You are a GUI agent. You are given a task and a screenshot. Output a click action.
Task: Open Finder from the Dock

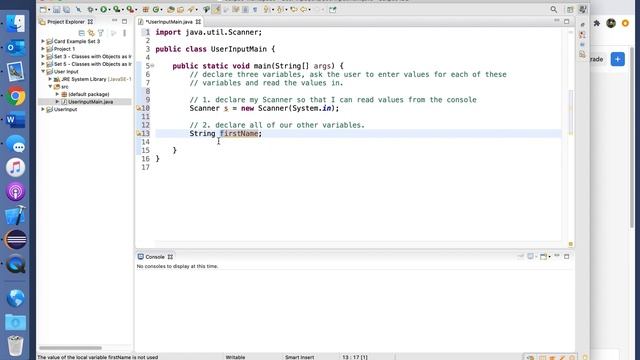(x=16, y=24)
